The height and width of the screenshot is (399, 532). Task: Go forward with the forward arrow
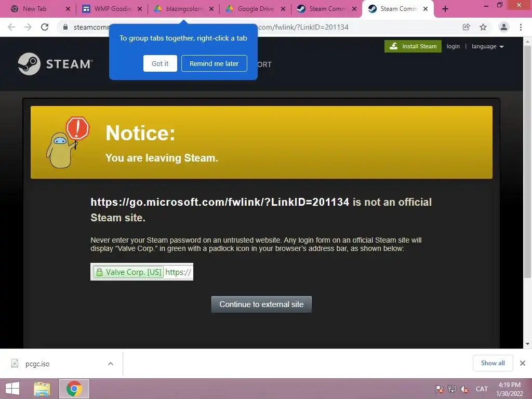point(28,27)
